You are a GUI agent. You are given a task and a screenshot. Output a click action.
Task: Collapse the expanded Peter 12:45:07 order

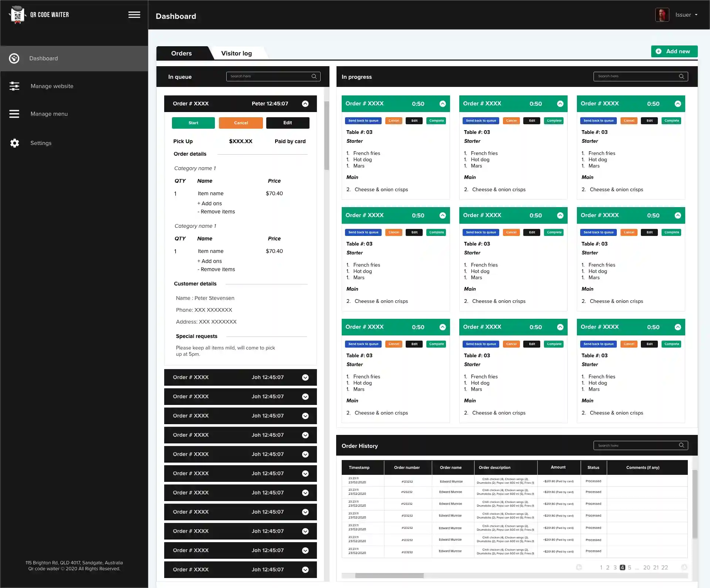pyautogui.click(x=305, y=104)
